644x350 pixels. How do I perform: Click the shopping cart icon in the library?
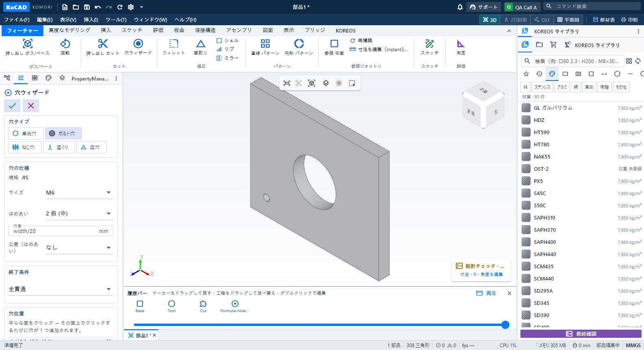pyautogui.click(x=553, y=45)
